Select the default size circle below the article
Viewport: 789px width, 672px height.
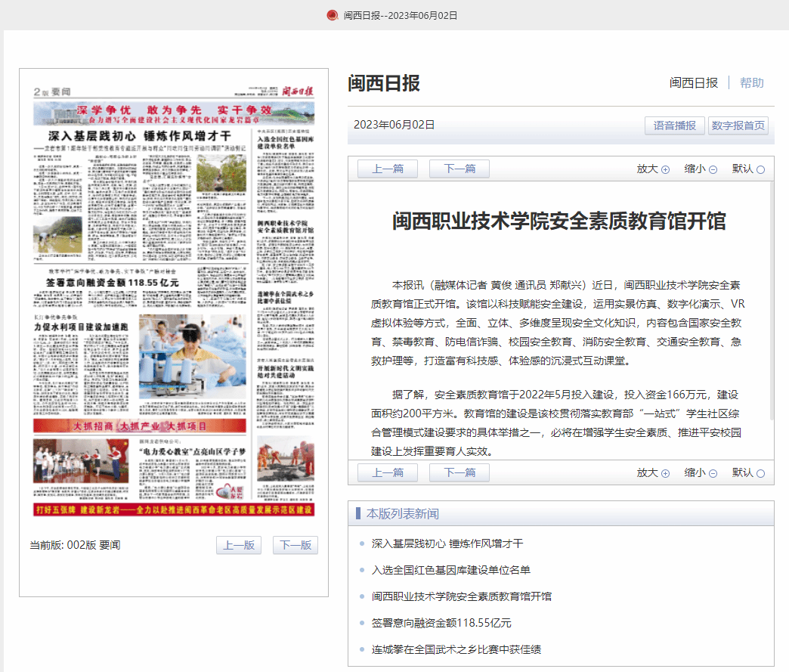[760, 473]
